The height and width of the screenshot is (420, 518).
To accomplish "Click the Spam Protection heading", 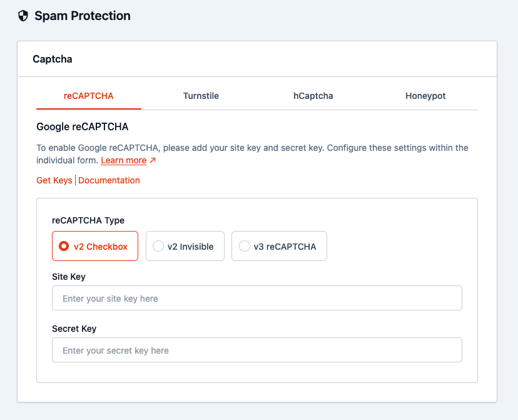I will click(83, 16).
